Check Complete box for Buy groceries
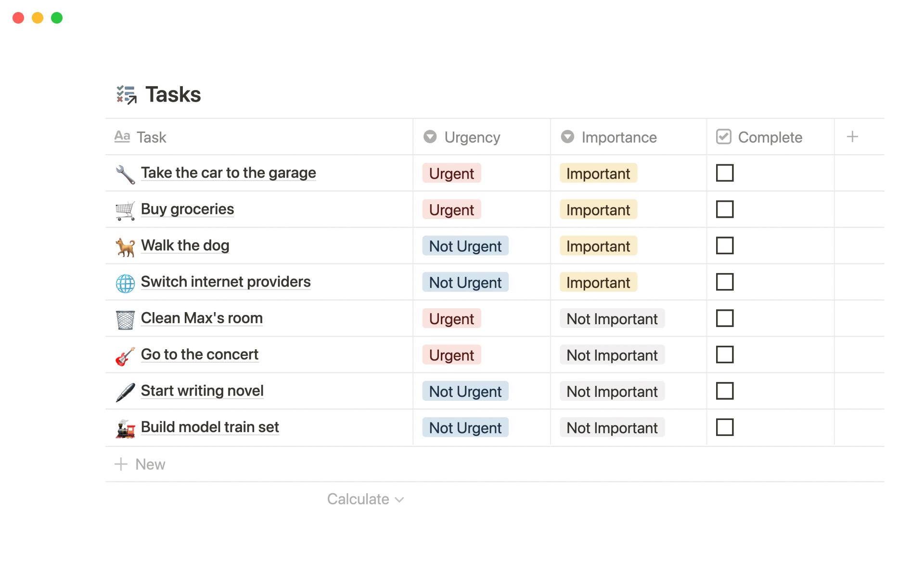The height and width of the screenshot is (578, 924). (x=724, y=210)
